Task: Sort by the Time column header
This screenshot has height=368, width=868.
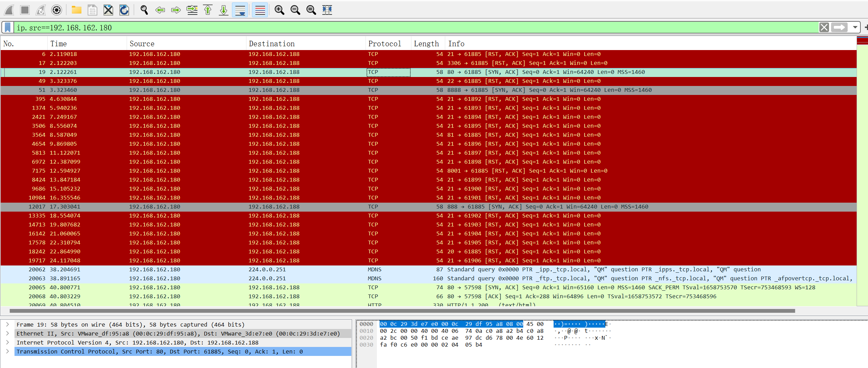Action: coord(87,44)
